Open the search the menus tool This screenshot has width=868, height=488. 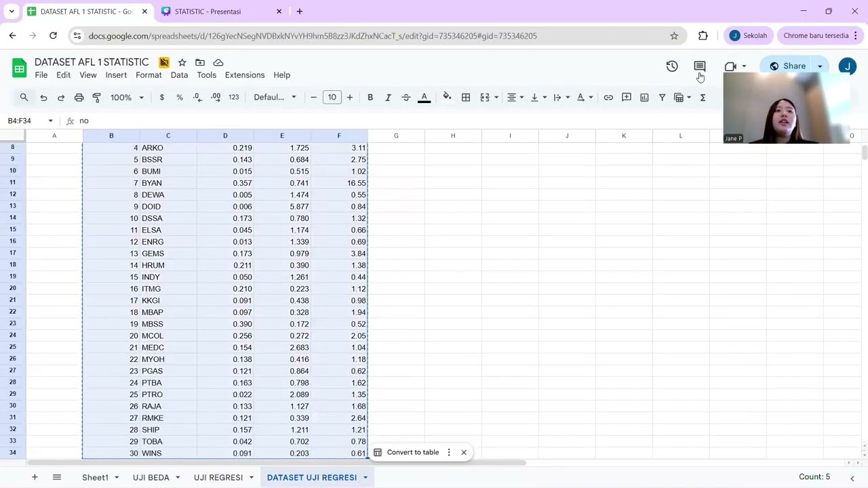point(24,98)
